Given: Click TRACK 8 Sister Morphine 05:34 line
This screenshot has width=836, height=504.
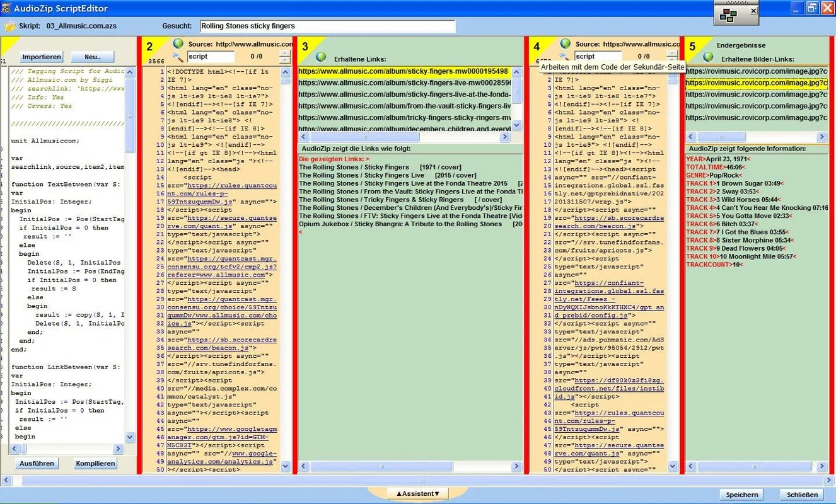Looking at the screenshot, I should tap(740, 240).
